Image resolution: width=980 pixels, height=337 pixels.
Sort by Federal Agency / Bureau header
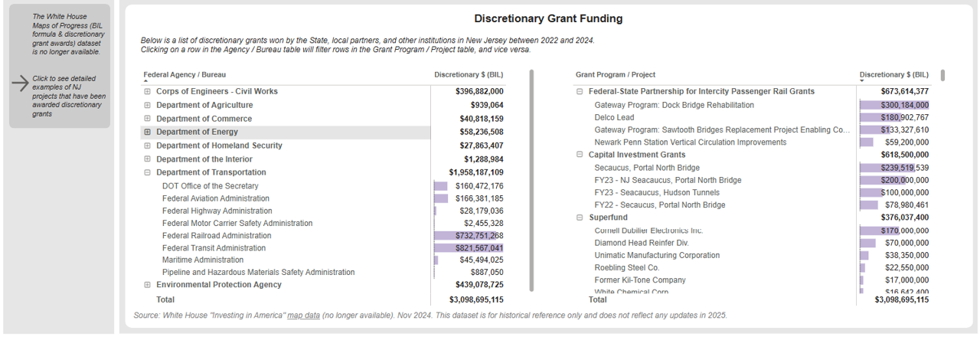185,75
